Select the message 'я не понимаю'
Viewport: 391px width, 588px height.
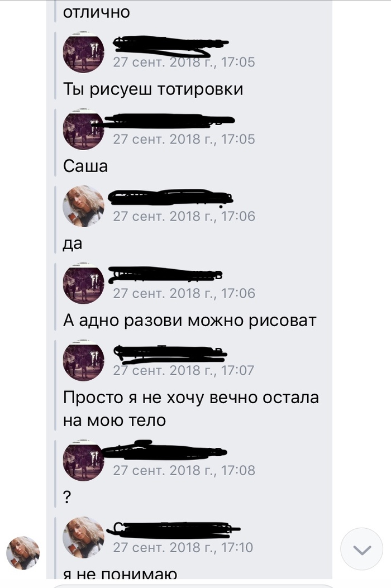coord(120,573)
